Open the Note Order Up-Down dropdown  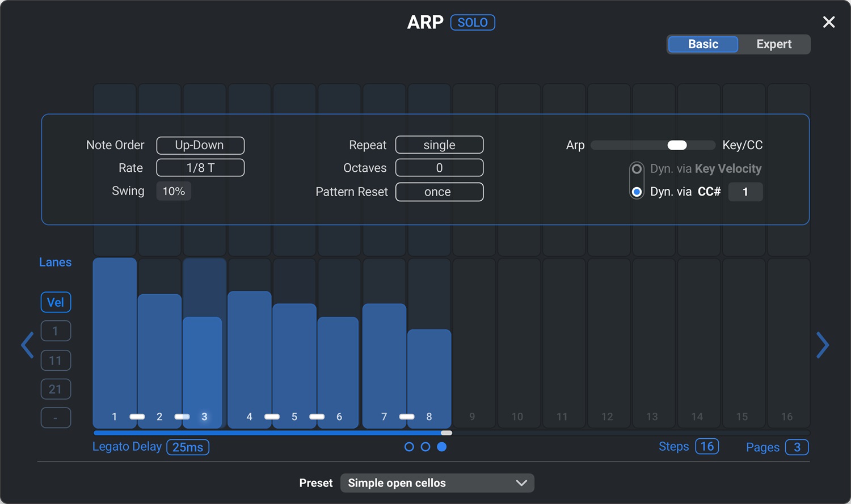tap(200, 145)
